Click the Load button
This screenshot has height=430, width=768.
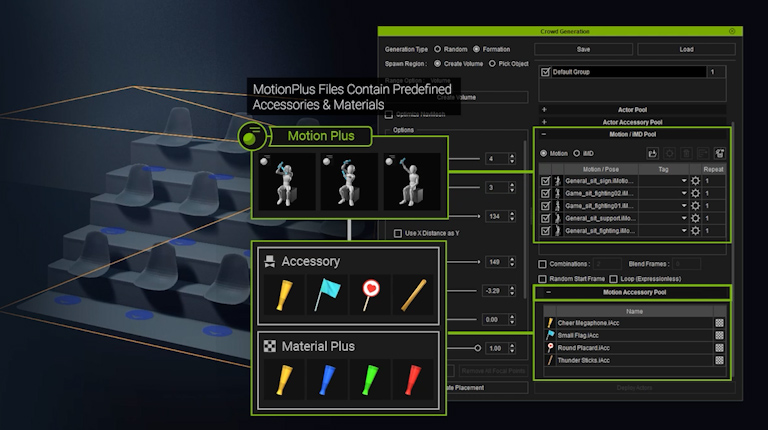686,49
